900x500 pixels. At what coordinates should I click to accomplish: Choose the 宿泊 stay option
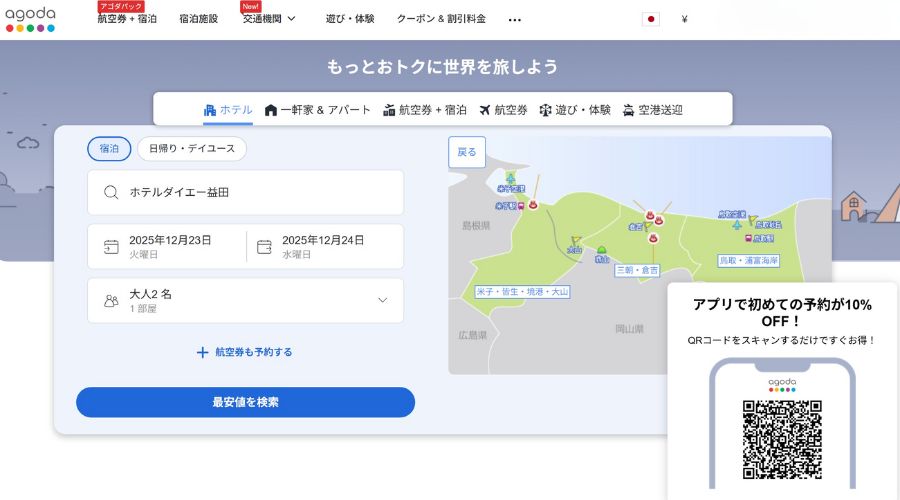click(x=109, y=149)
